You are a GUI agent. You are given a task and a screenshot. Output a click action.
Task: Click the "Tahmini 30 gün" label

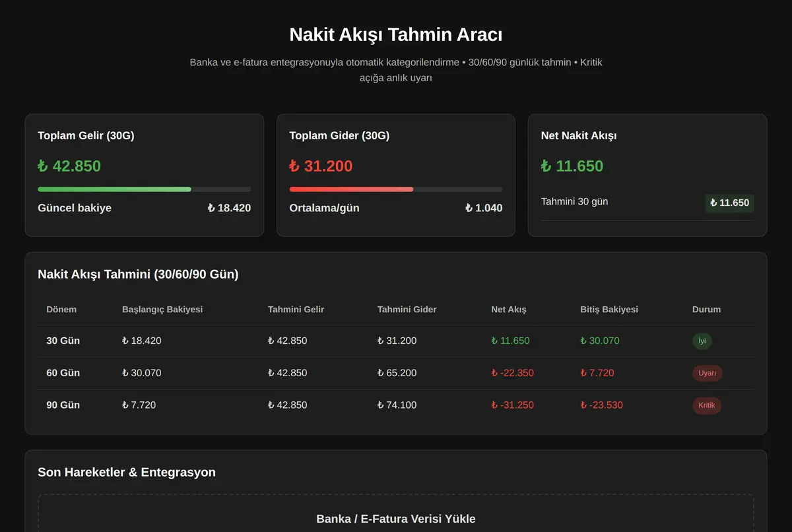[x=574, y=201]
